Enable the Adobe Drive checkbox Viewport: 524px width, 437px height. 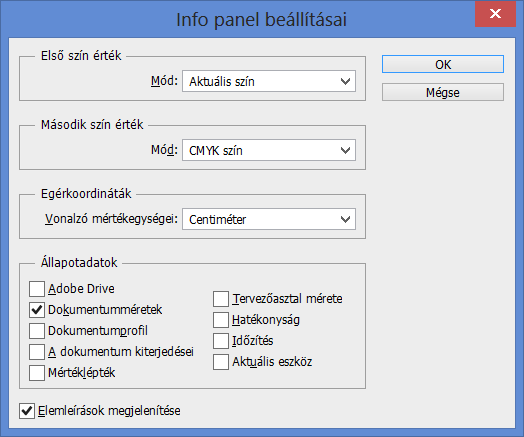(x=37, y=289)
